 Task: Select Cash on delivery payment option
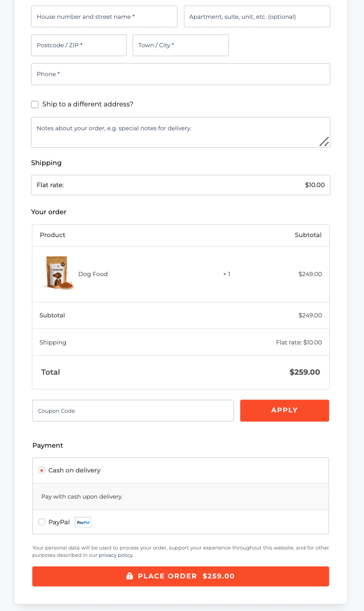coord(42,470)
